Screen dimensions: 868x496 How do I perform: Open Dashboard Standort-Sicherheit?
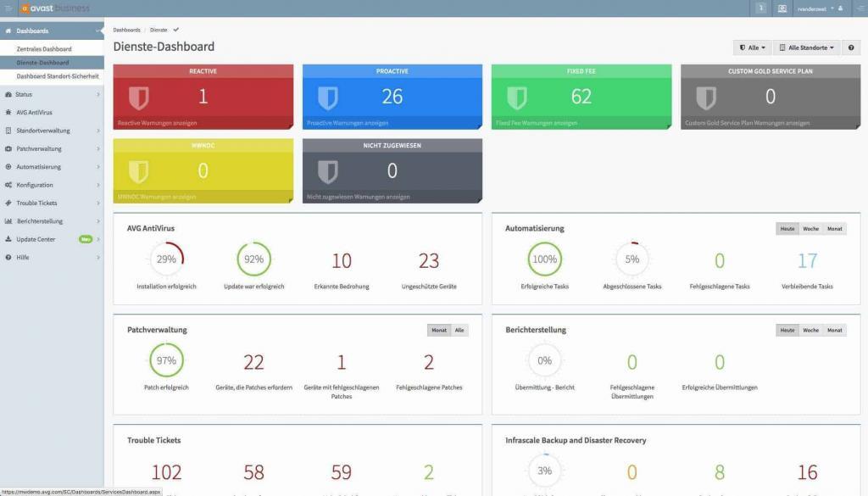pyautogui.click(x=56, y=76)
